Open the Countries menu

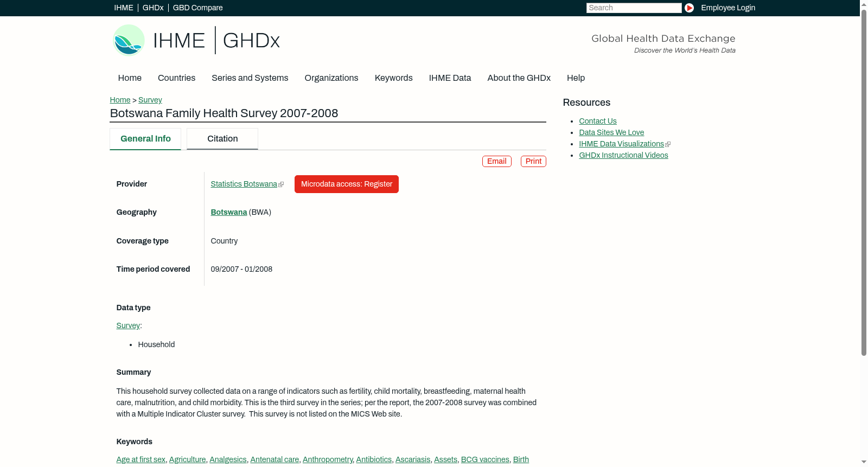tap(176, 78)
